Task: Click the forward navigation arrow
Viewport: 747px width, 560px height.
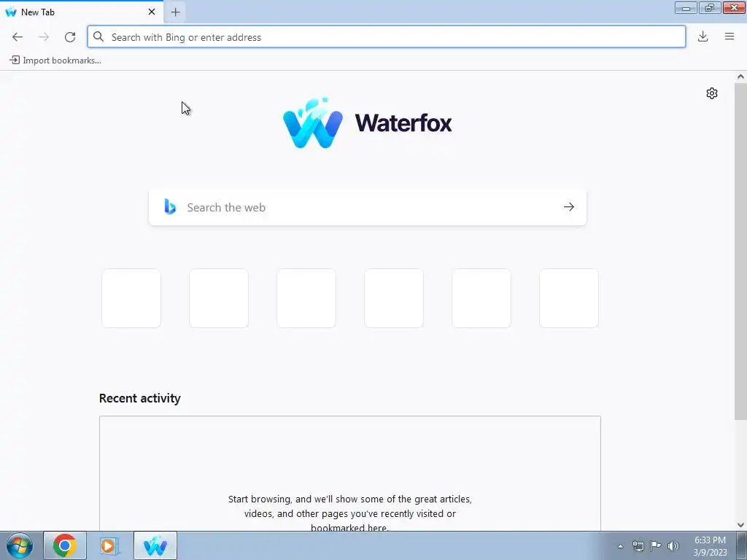Action: 43,37
